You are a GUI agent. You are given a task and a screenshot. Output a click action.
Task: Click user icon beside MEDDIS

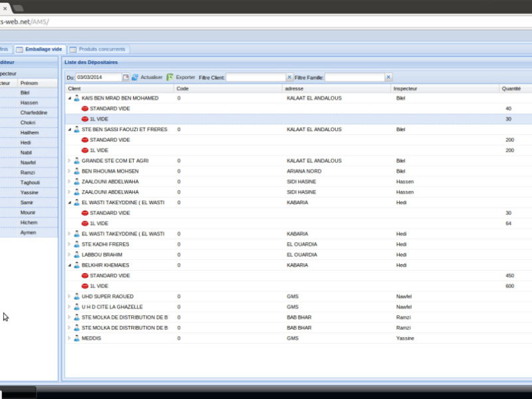(76, 338)
